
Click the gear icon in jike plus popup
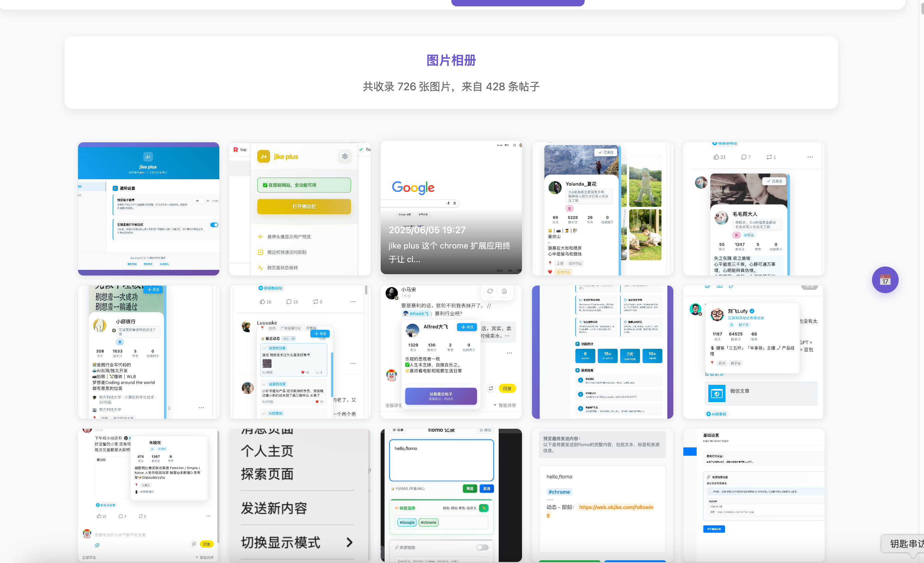(x=345, y=156)
